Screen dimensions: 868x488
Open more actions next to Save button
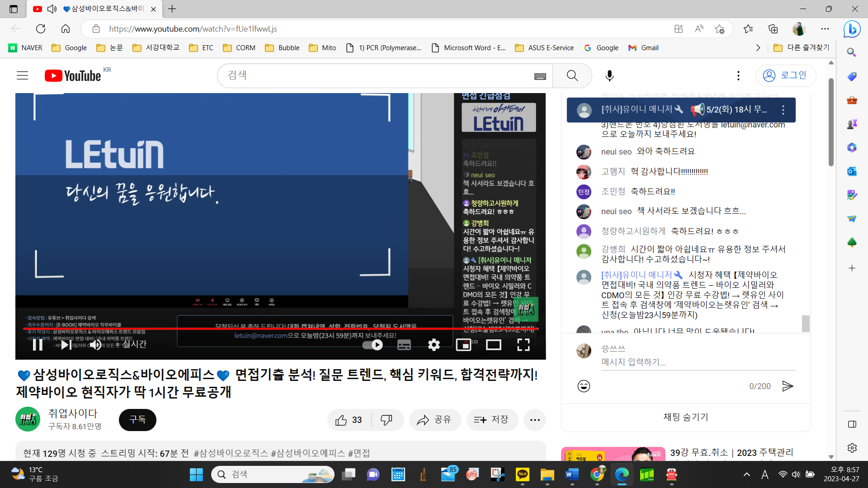click(535, 420)
